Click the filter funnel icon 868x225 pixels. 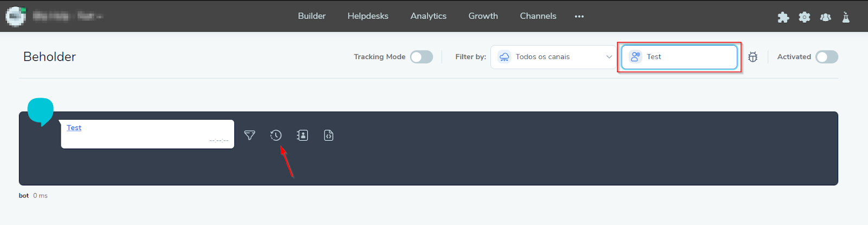[x=250, y=136]
